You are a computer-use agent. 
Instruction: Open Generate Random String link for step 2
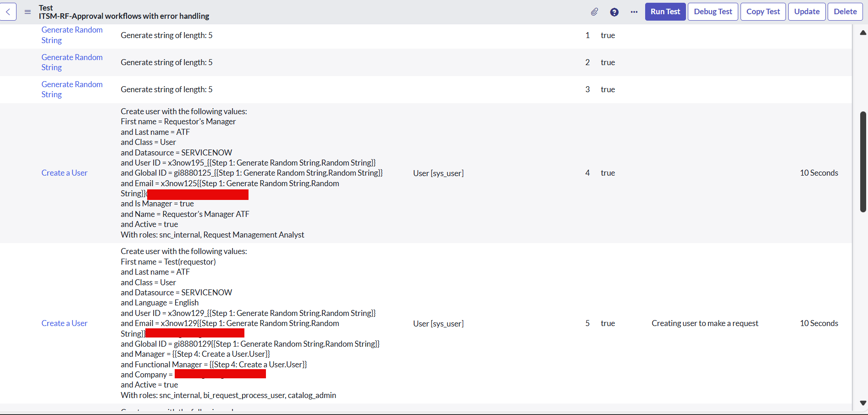coord(72,62)
